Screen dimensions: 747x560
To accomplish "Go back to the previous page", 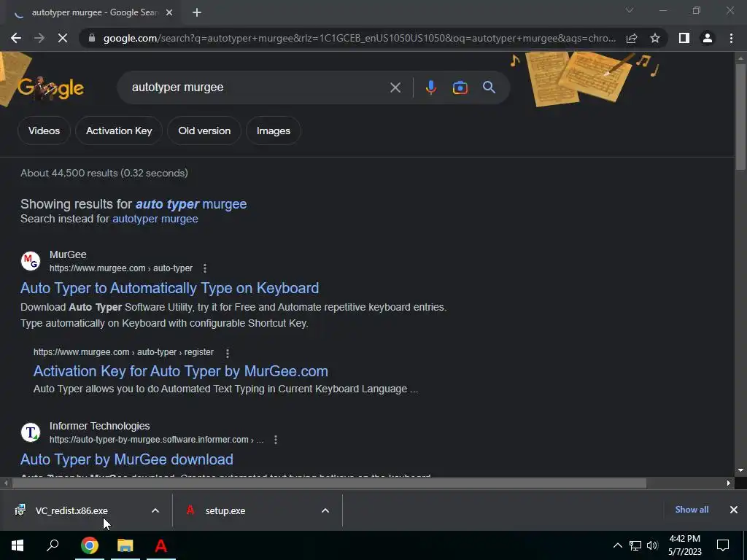I will point(16,38).
